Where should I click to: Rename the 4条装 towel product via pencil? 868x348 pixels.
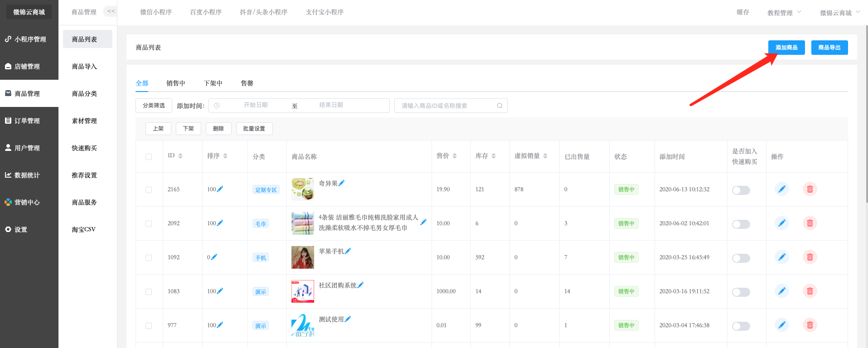(423, 222)
